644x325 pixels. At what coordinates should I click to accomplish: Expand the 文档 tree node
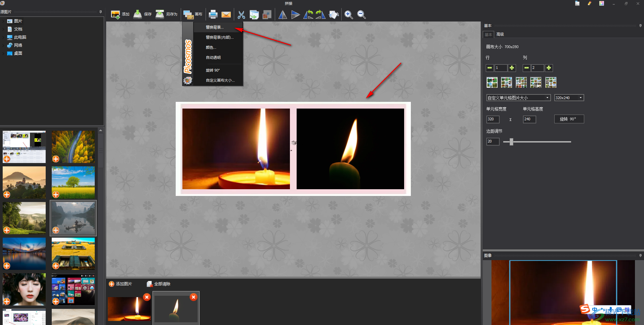point(4,29)
